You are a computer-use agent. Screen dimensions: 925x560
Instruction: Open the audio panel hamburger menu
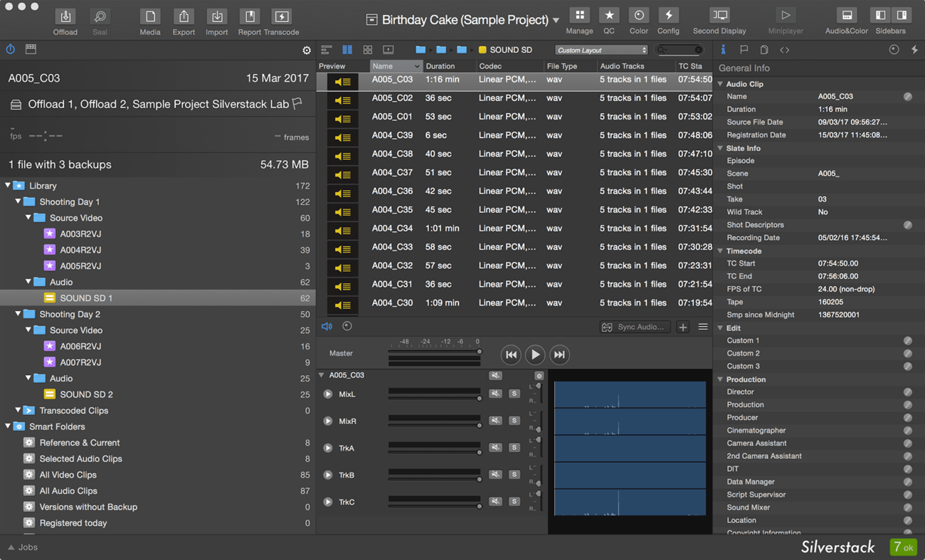pyautogui.click(x=703, y=327)
